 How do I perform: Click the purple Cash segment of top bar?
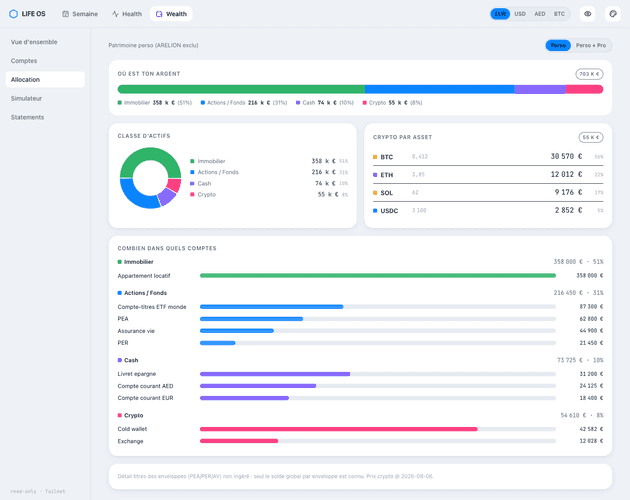[540, 89]
